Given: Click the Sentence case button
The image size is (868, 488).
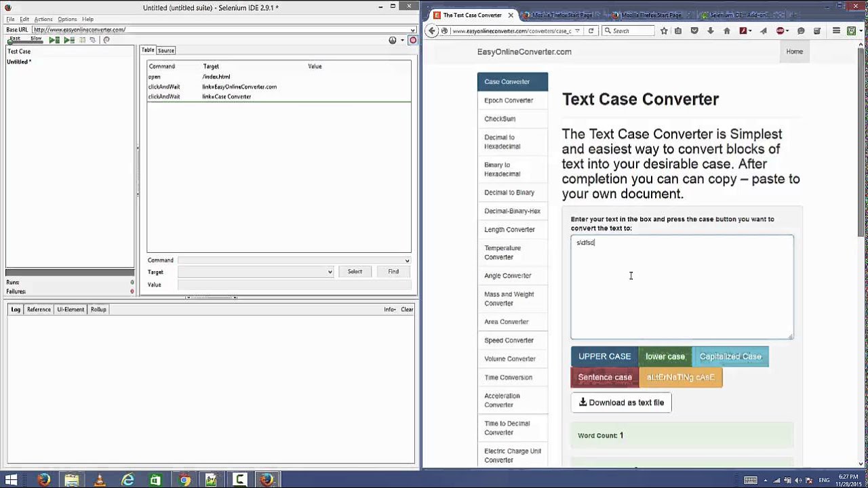Looking at the screenshot, I should (x=605, y=378).
